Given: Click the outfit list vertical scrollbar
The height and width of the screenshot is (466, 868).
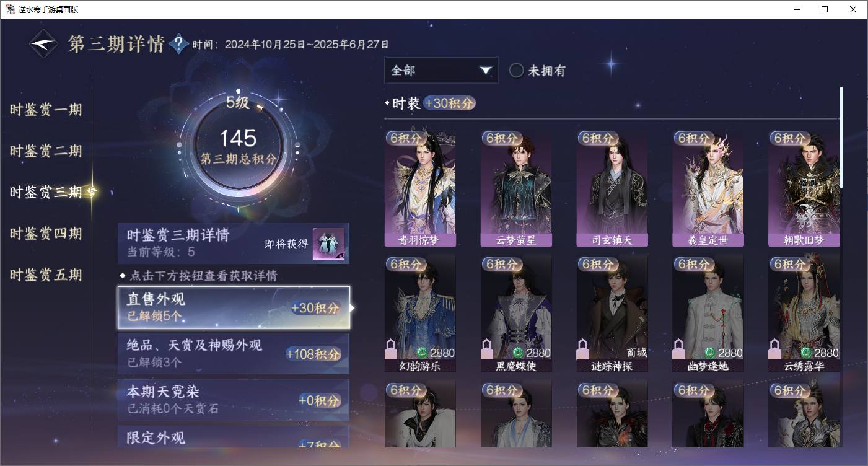Looking at the screenshot, I should 841,137.
